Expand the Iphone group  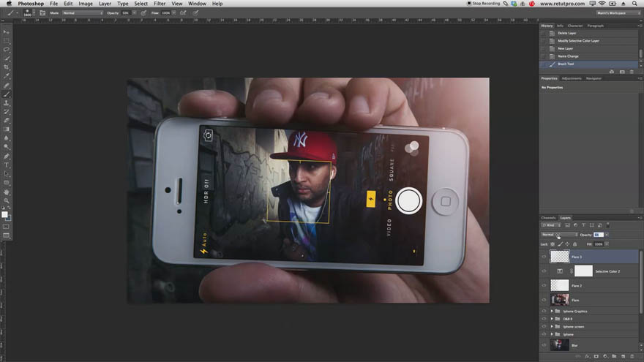(x=552, y=334)
